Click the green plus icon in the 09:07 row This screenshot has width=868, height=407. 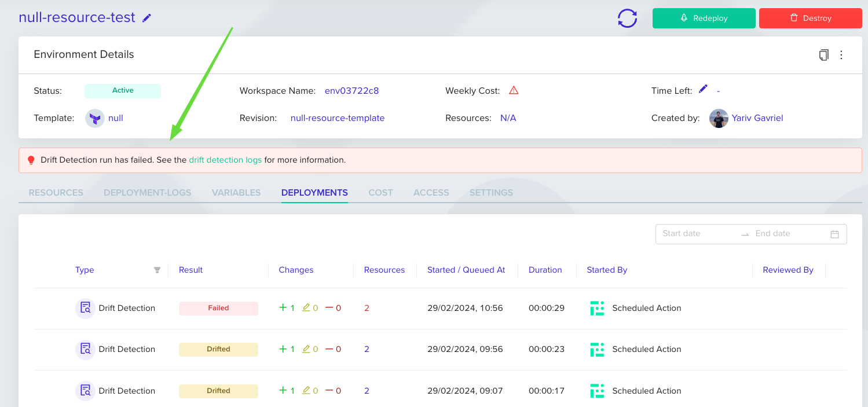click(x=283, y=391)
